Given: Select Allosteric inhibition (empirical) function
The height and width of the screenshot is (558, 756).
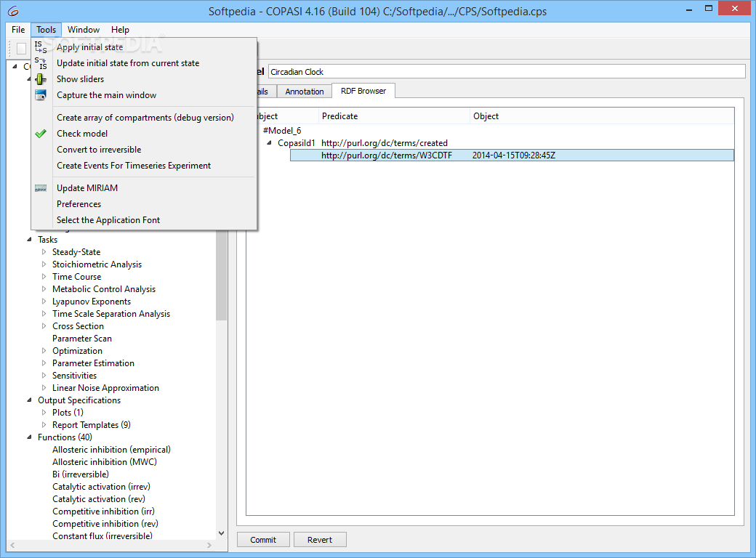Looking at the screenshot, I should 111,450.
